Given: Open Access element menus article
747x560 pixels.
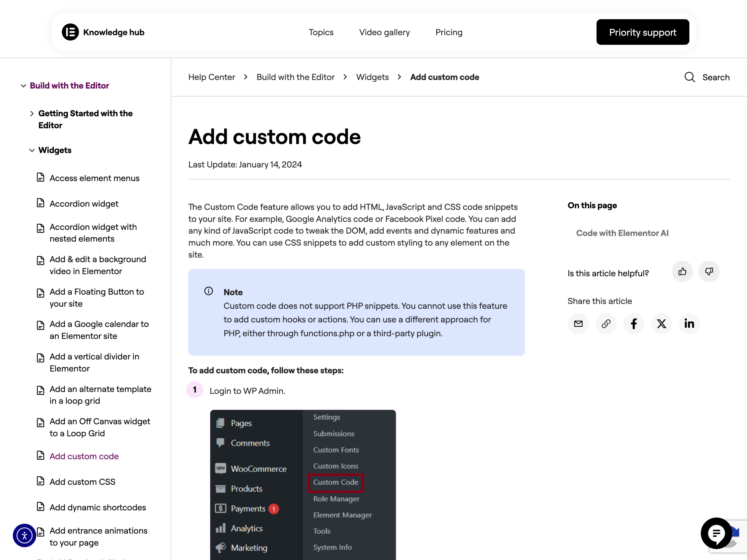Looking at the screenshot, I should point(95,178).
